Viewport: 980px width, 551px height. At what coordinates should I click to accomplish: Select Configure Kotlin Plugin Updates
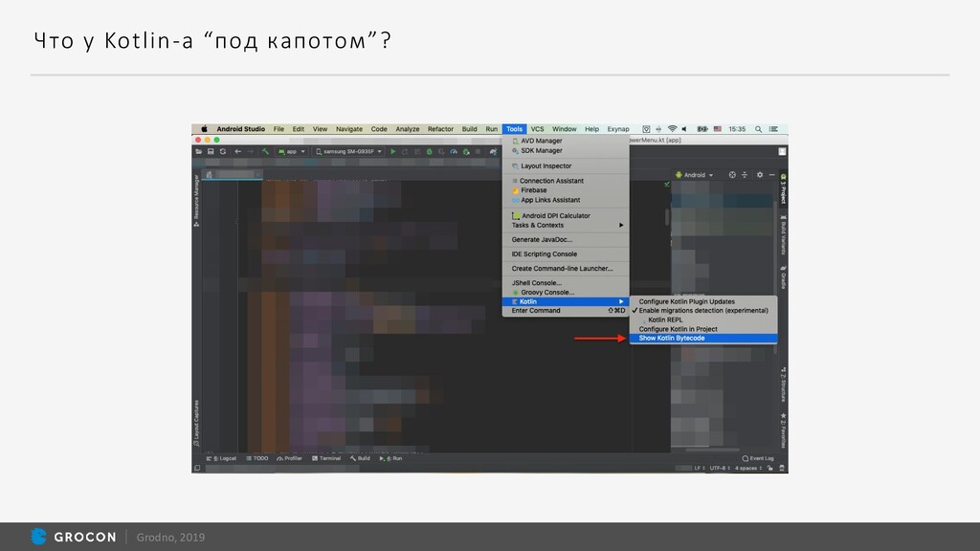[703, 301]
